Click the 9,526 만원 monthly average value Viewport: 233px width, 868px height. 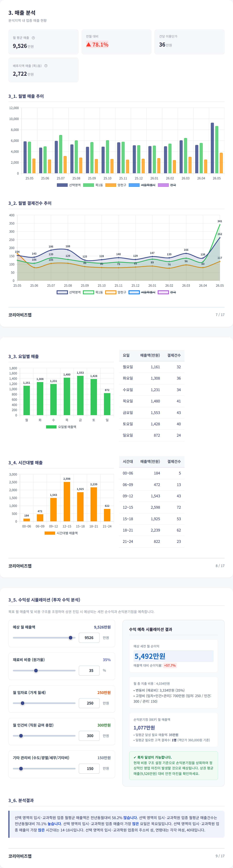click(x=23, y=46)
